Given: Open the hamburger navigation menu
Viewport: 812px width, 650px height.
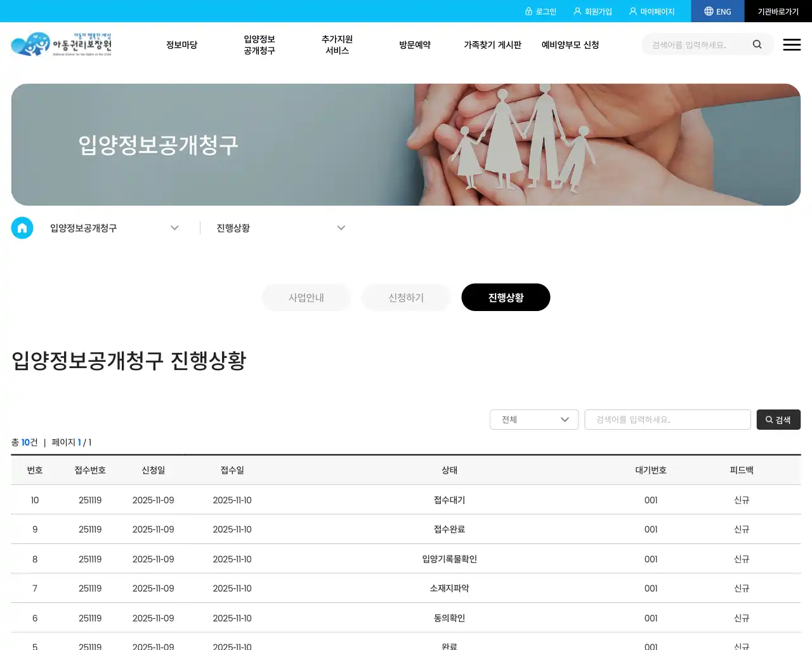Looking at the screenshot, I should coord(792,44).
